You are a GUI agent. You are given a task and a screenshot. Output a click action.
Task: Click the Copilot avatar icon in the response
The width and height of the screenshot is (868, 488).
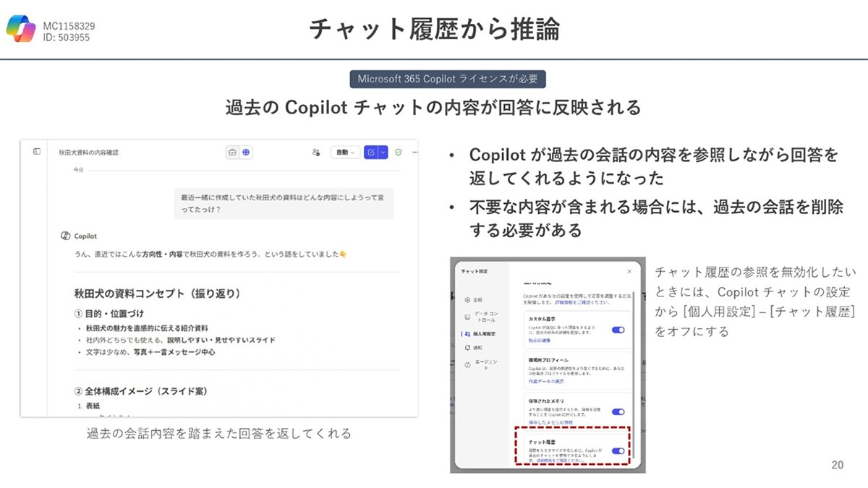point(65,236)
